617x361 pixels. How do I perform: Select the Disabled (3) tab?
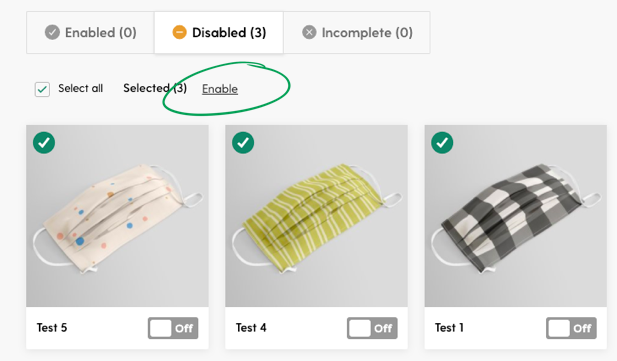pyautogui.click(x=219, y=32)
